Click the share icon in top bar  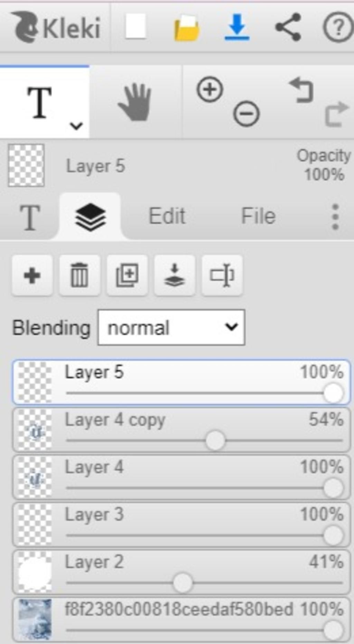coord(288,27)
